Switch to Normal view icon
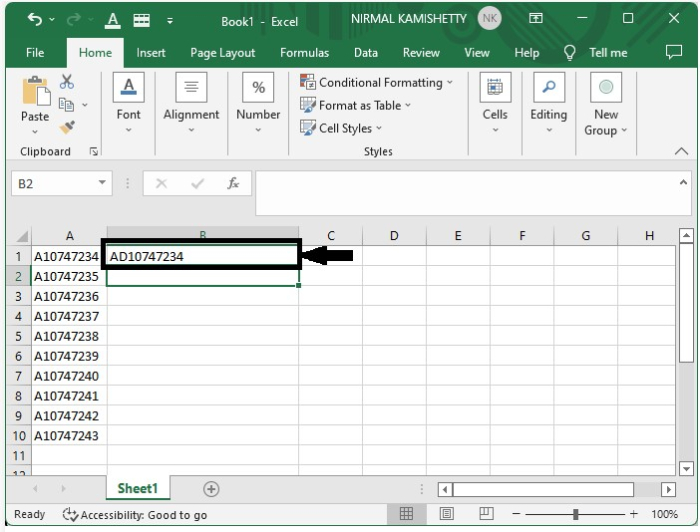700x532 pixels. point(406,514)
